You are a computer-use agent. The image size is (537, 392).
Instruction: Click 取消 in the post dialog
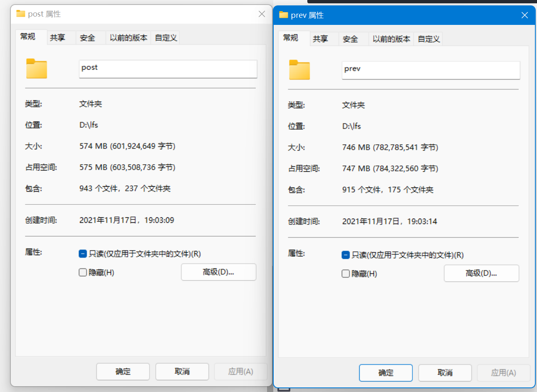(182, 371)
